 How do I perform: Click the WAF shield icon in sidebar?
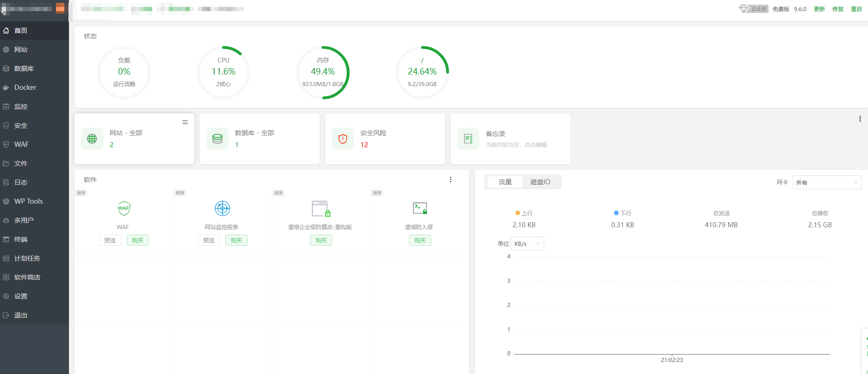coord(6,144)
